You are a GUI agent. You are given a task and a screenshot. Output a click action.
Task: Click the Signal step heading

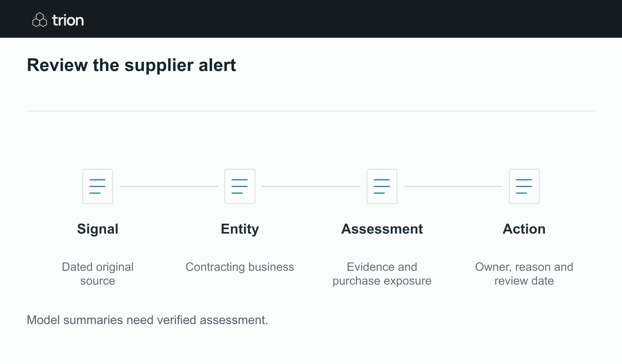[x=98, y=229]
